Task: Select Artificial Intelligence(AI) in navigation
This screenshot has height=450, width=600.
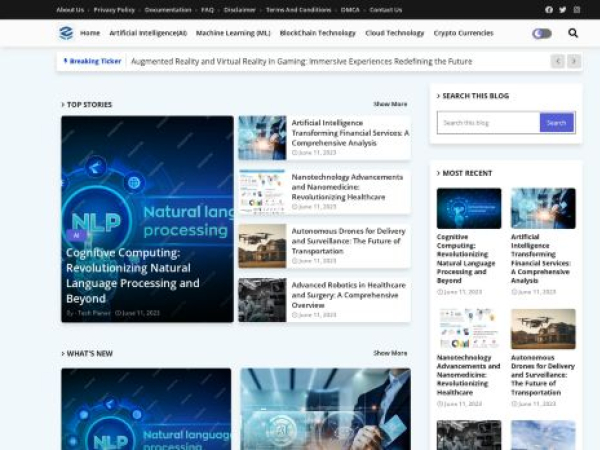Action: tap(148, 33)
